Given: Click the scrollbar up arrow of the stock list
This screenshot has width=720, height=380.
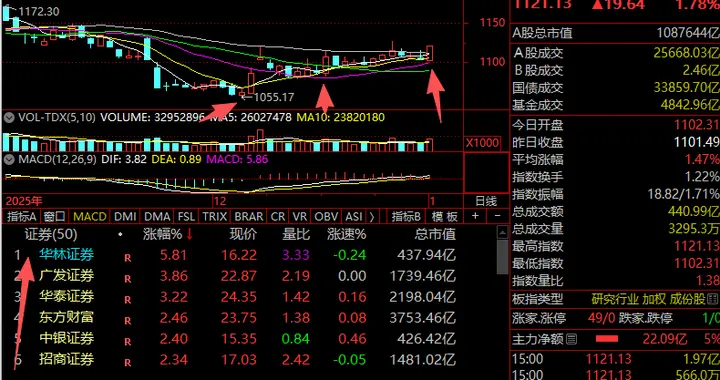Looking at the screenshot, I should (503, 232).
